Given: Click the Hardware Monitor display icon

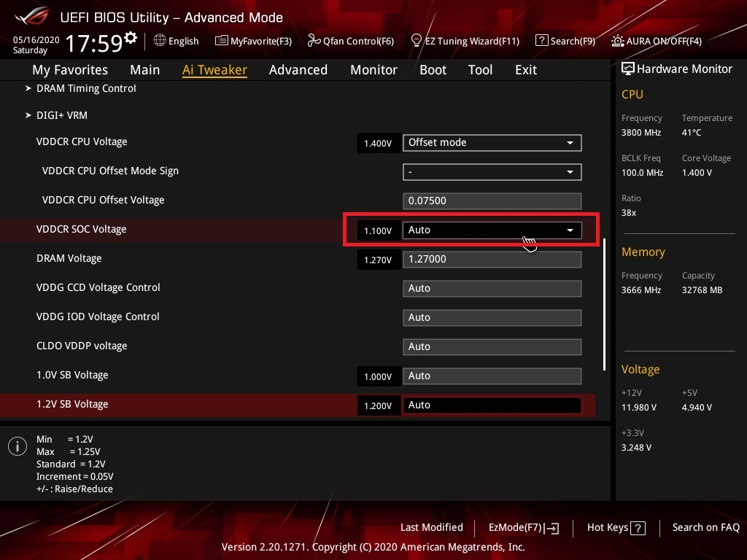Looking at the screenshot, I should [628, 69].
